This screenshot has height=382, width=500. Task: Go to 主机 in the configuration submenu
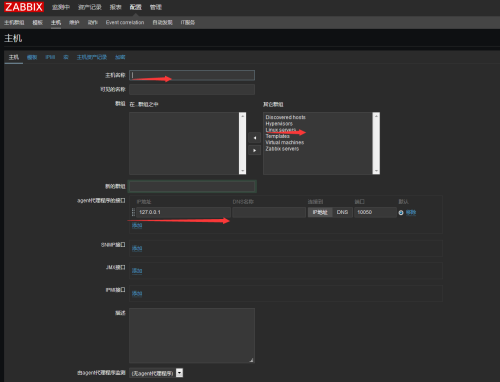pyautogui.click(x=56, y=22)
